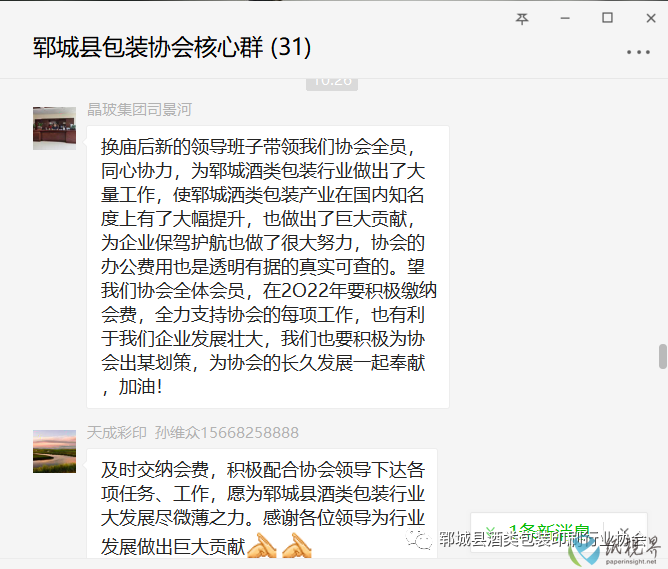Click the 天成彩印 孙维众 landscape avatar
Viewport: 668px width, 569px height.
pyautogui.click(x=55, y=451)
